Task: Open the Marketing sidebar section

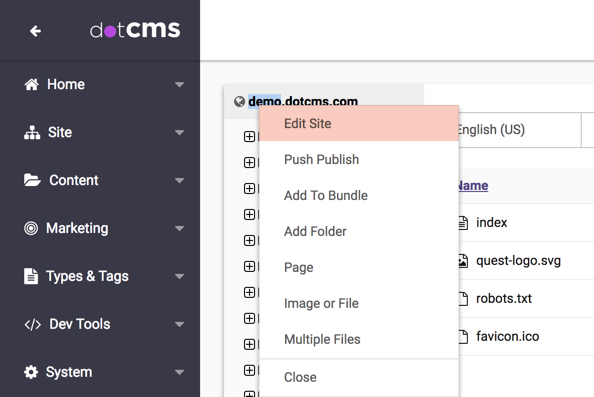Action: 100,228
